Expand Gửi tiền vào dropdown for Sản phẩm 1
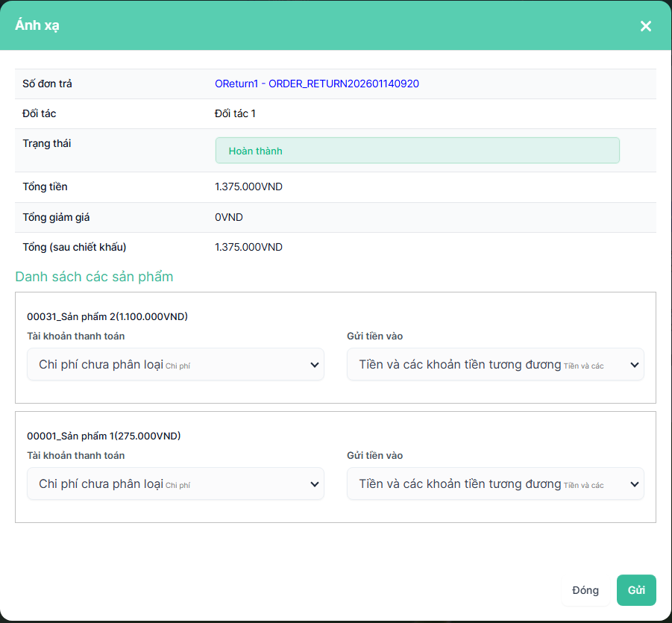The image size is (672, 623). (x=495, y=483)
